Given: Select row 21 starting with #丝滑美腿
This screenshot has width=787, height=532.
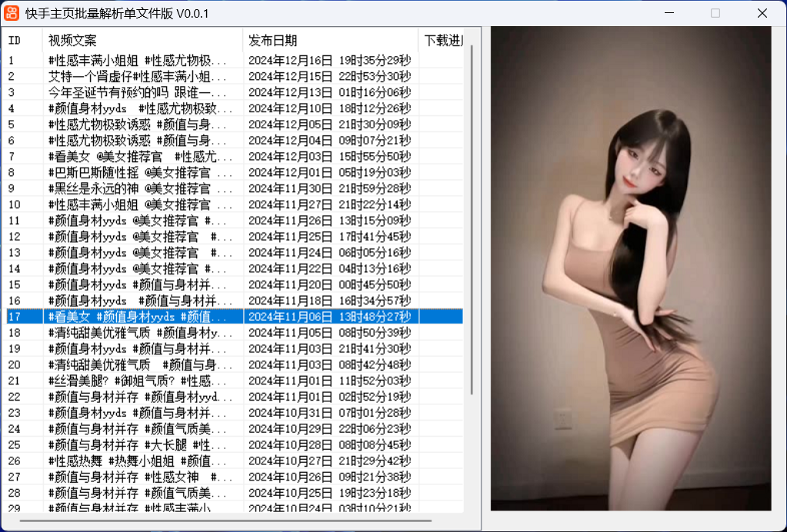Looking at the screenshot, I should point(138,381).
